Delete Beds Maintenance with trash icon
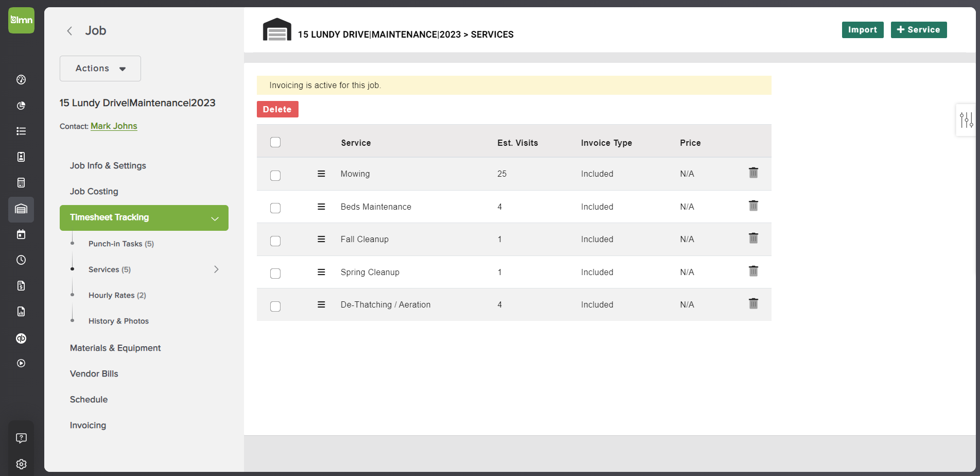 pos(754,206)
